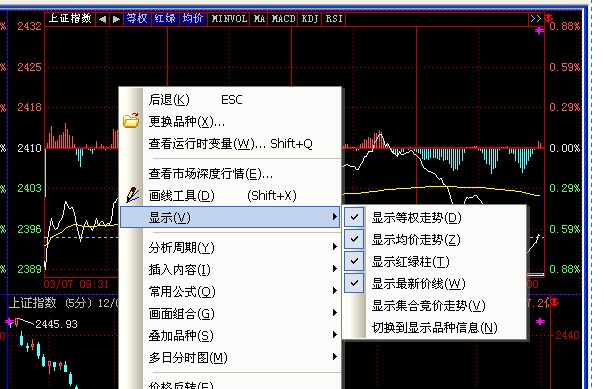Viewport: 604px width, 389px height.
Task: Expand the 分析周期(Y) submenu
Action: (x=230, y=247)
